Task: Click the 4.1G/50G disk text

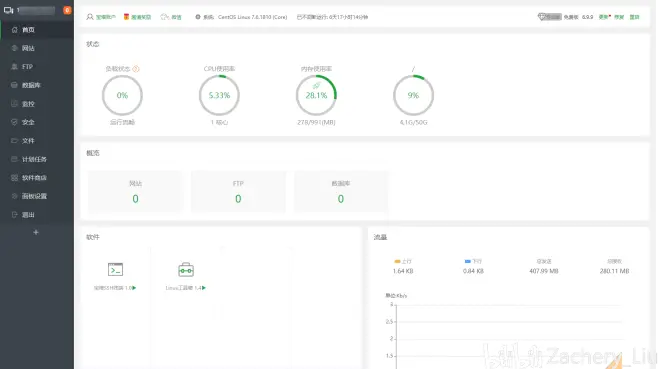Action: [x=413, y=122]
